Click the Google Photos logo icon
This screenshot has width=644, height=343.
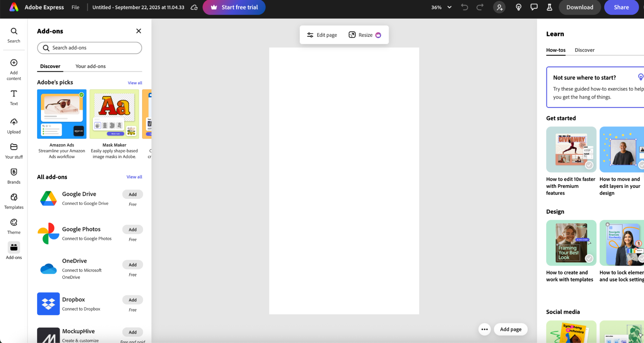point(48,233)
